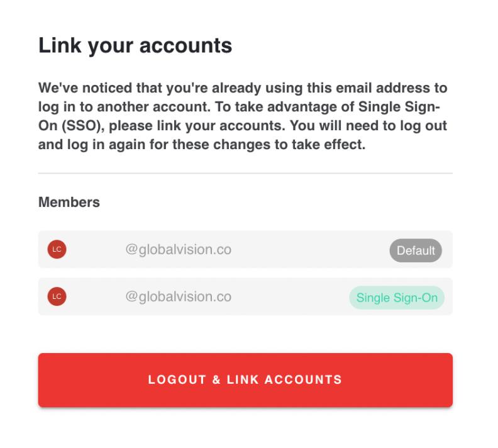Click the word "LOGOUT" on the red button
This screenshot has height=448, width=498.
[177, 379]
